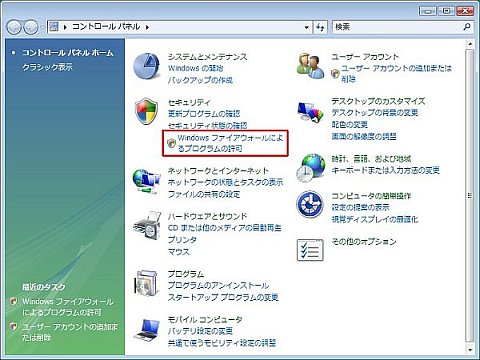Click the プログラムのアンインストール link
The width and height of the screenshot is (480, 360).
[218, 286]
